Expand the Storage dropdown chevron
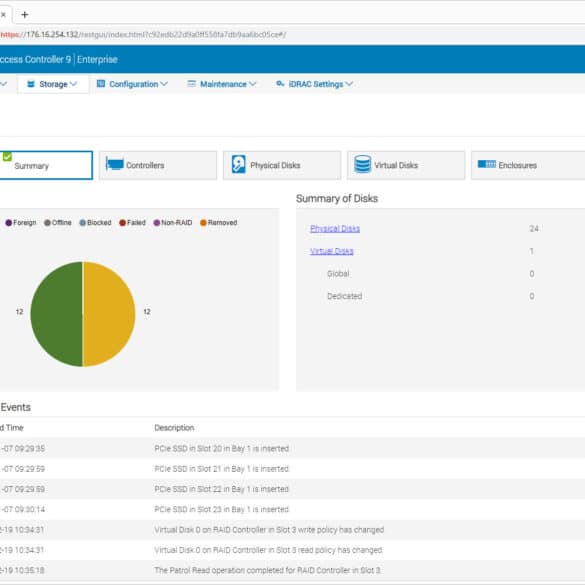 point(73,84)
